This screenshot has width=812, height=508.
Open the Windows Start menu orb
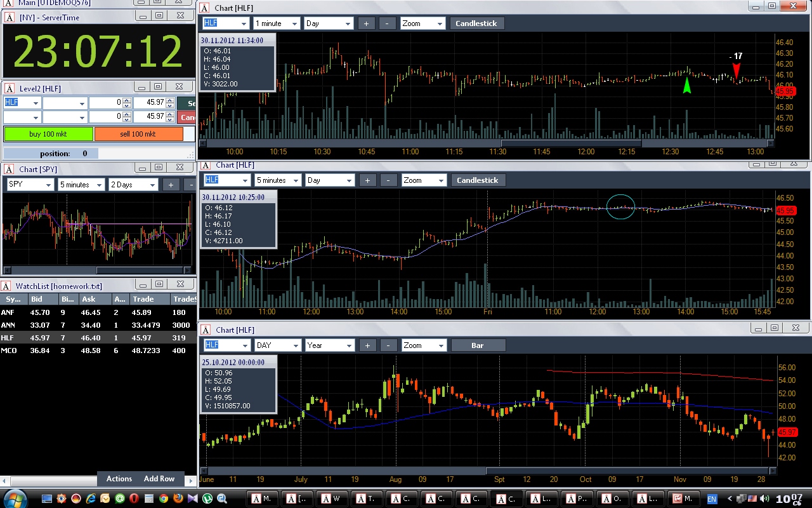pos(15,498)
